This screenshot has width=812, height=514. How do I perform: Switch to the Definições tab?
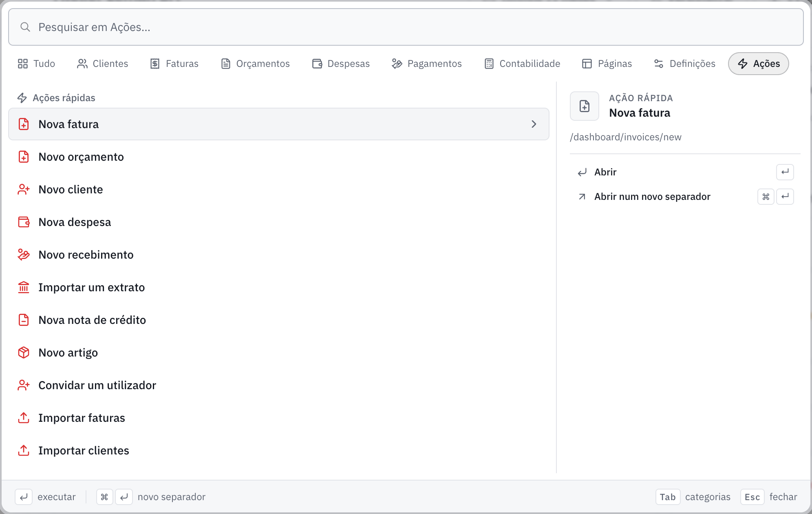point(684,64)
